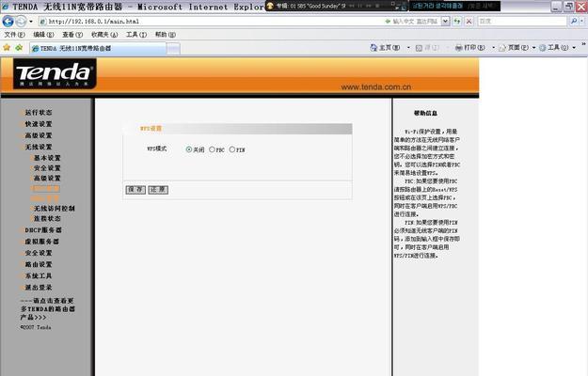Open the 查看(V) menu
Viewport: 588px width, 376px height.
point(72,35)
